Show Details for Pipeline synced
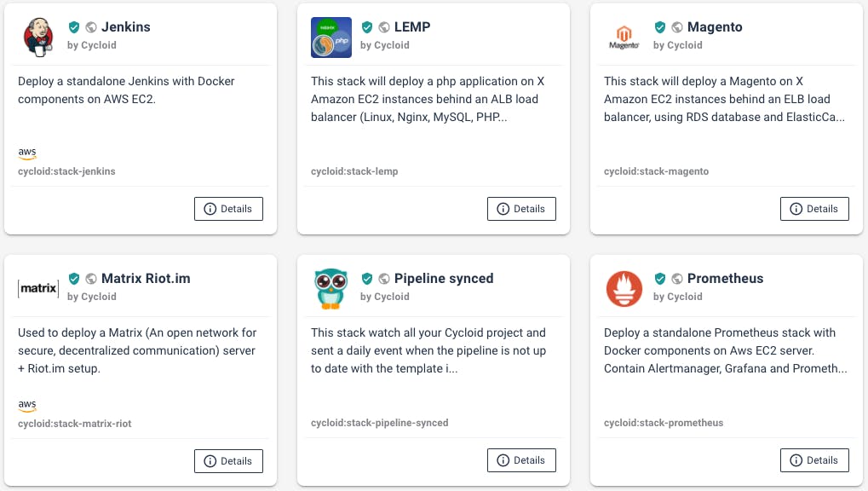 coord(521,460)
